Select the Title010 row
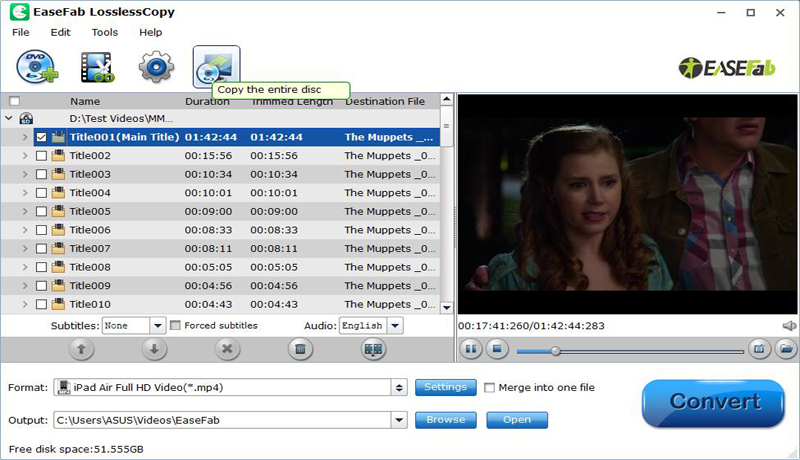The width and height of the screenshot is (800, 460). click(x=220, y=304)
